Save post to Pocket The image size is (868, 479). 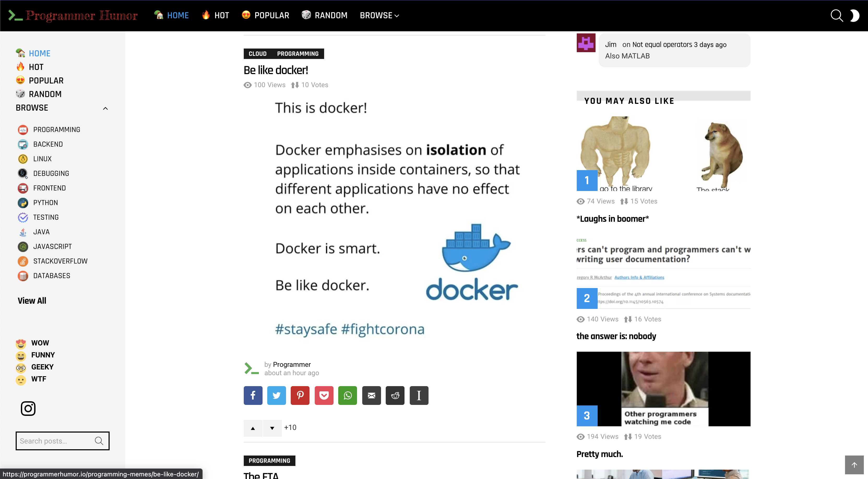coord(324,395)
